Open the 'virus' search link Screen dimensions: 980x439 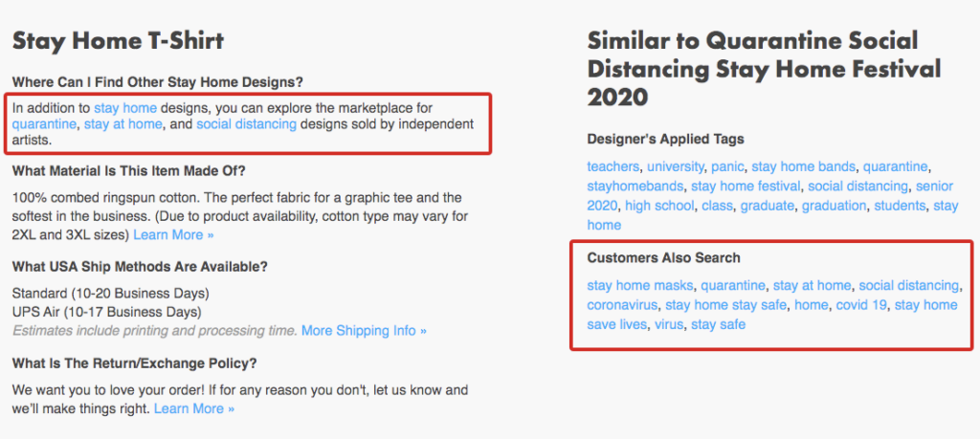669,325
